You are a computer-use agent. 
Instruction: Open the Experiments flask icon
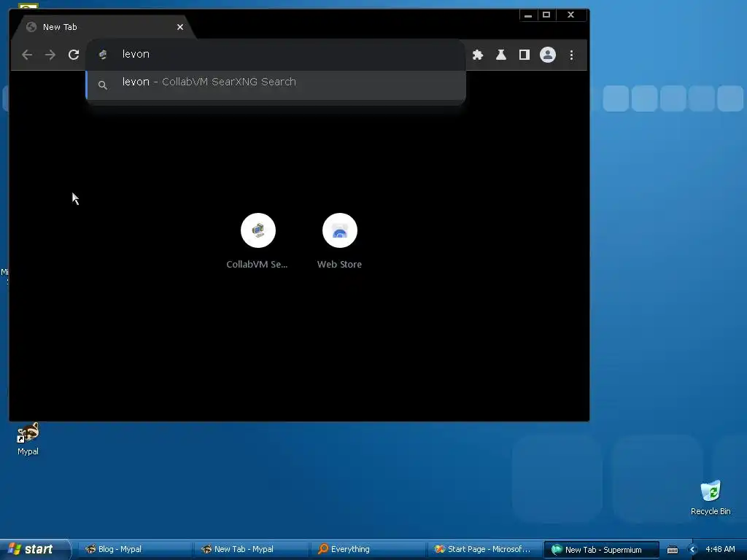[500, 55]
